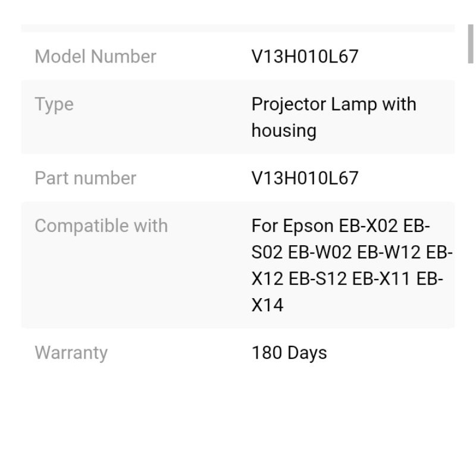
Task: Select the 'Projector Lamp with' text
Action: (x=333, y=104)
